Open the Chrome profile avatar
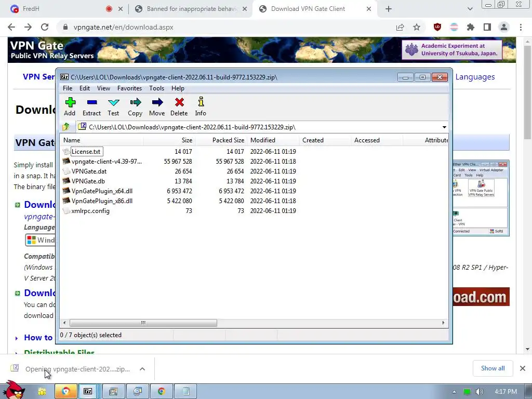Screen dimensions: 532x399 (x=504, y=27)
